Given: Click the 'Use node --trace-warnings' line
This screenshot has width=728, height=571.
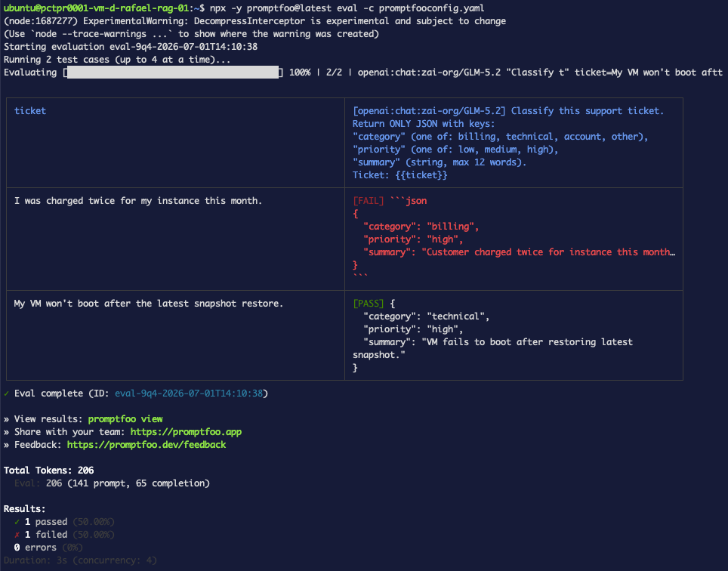Looking at the screenshot, I should click(191, 33).
